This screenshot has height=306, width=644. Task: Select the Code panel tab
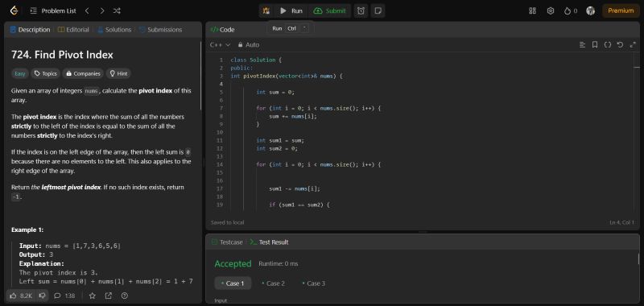tap(222, 30)
